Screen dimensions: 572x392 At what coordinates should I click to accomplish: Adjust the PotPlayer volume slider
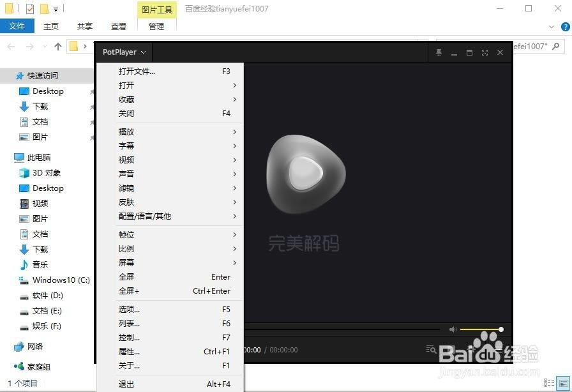[x=480, y=329]
